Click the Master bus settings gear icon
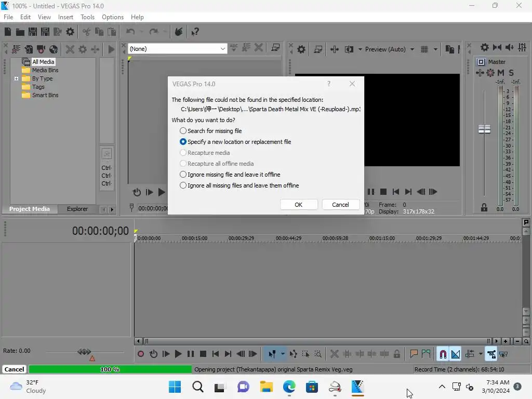Viewport: 532px width, 399px height. [x=485, y=47]
